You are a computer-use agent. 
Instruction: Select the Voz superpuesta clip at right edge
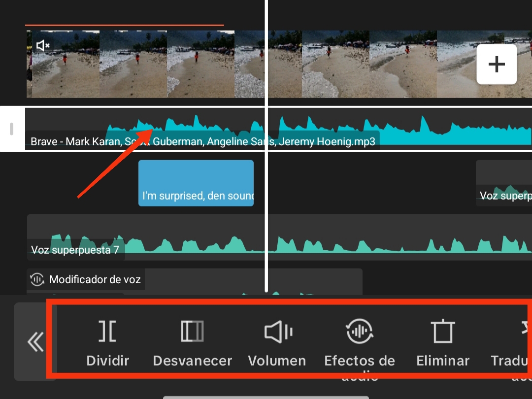[x=504, y=183]
